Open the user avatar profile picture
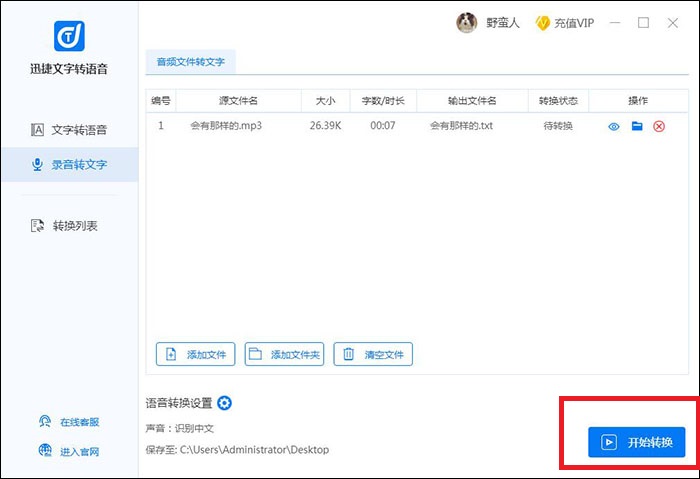The image size is (700, 479). pos(467,22)
